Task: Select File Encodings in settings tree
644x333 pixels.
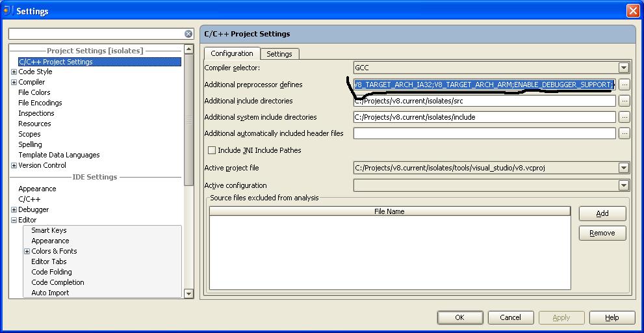Action: 40,103
